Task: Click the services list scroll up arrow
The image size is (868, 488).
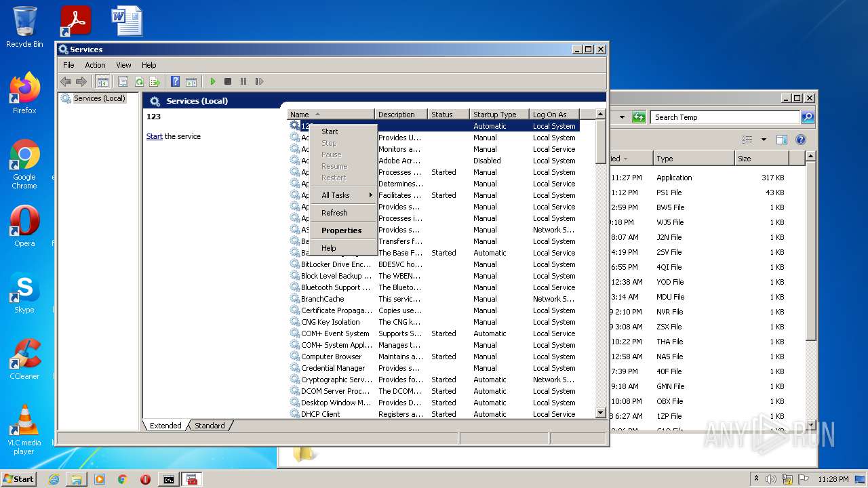Action: click(600, 115)
